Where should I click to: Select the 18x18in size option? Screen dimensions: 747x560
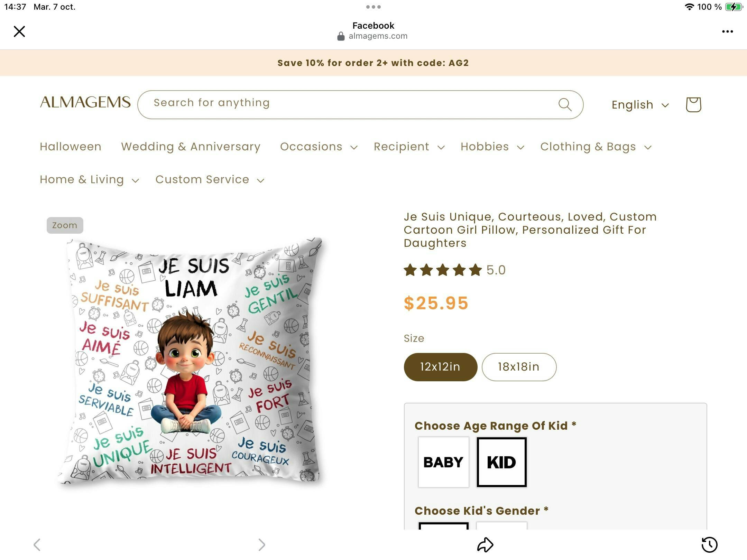point(519,367)
